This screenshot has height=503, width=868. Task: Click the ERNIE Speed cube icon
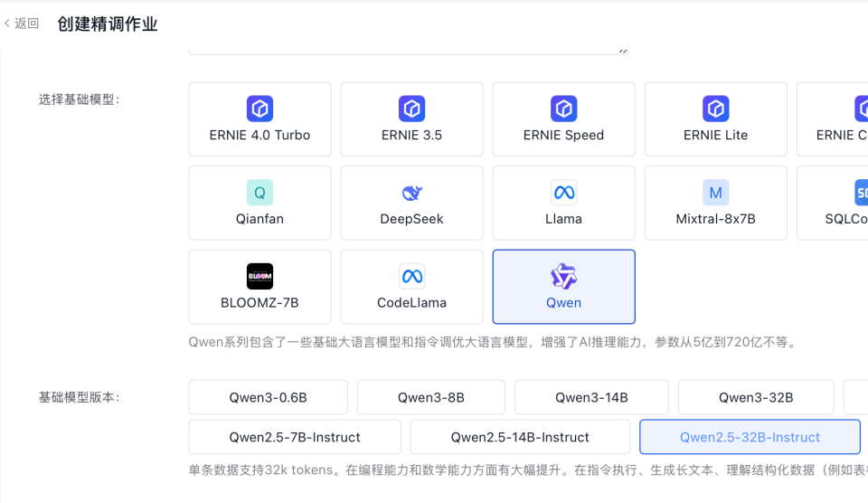(563, 108)
